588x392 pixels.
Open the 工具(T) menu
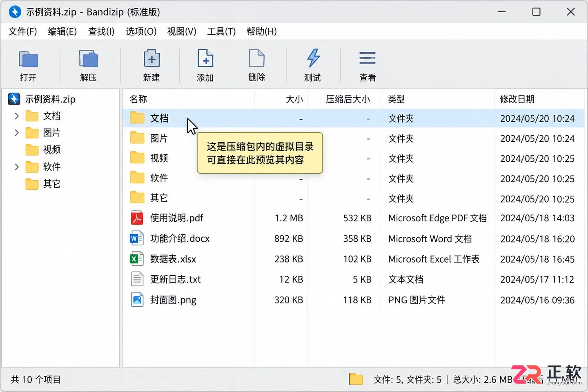[x=221, y=31]
